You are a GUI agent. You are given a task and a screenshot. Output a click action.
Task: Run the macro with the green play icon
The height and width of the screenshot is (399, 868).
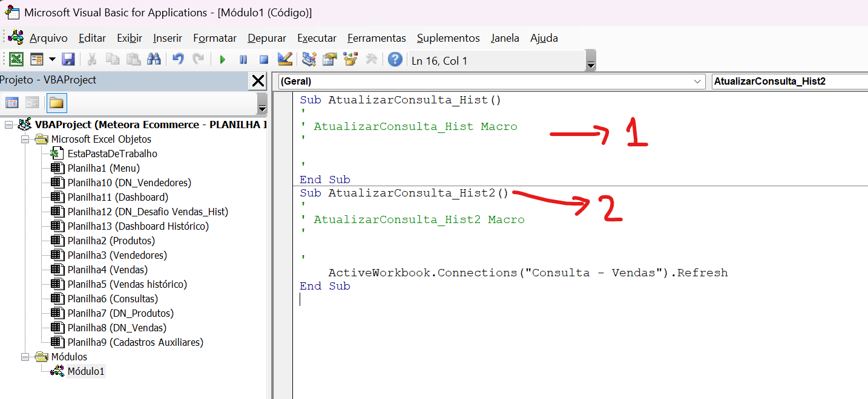[x=223, y=60]
